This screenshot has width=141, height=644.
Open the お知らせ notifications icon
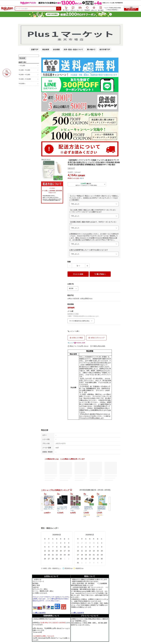click(73, 8)
